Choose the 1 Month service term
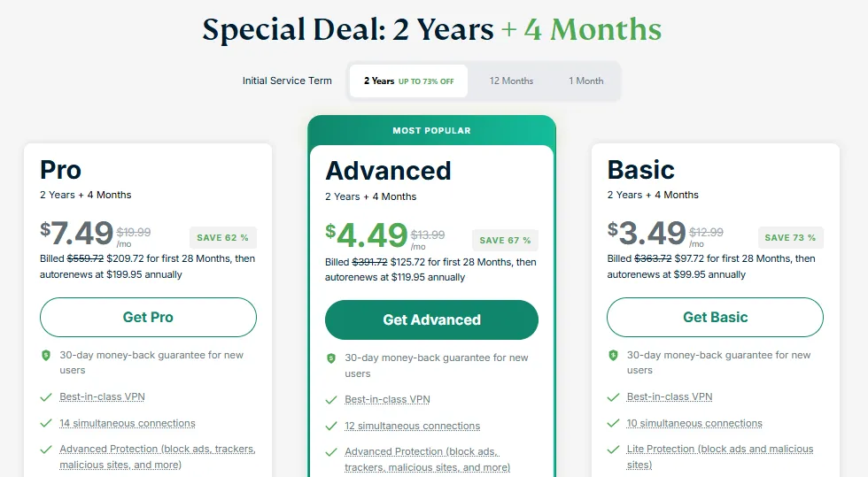868x477 pixels. click(x=585, y=81)
